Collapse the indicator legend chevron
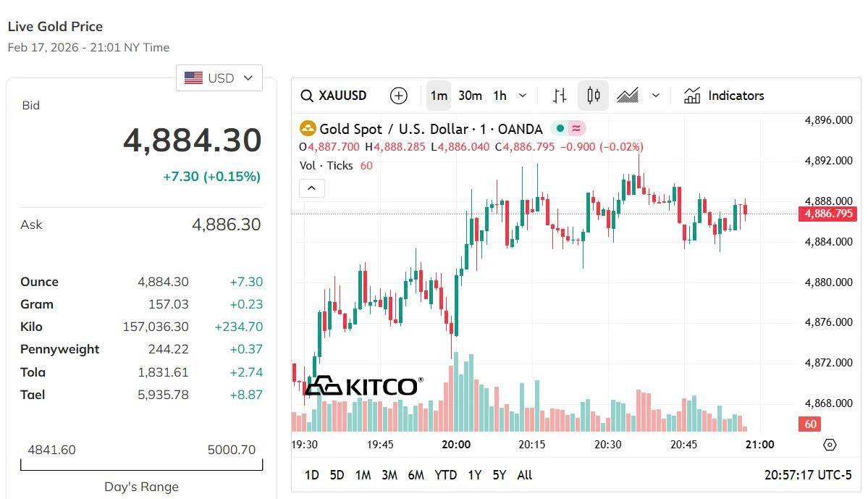Viewport: 868px width, 499px height. pos(312,188)
